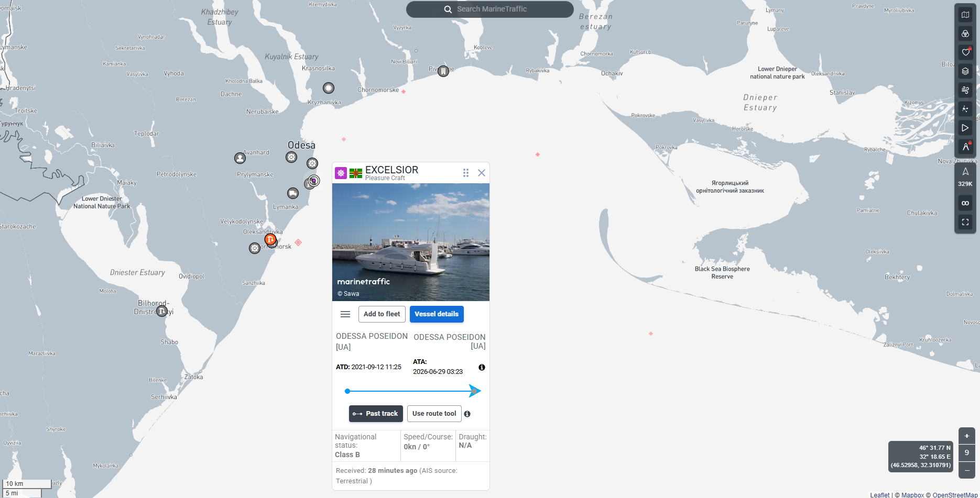Toggle vessel display with 329K count
The image size is (980, 498).
pyautogui.click(x=965, y=177)
